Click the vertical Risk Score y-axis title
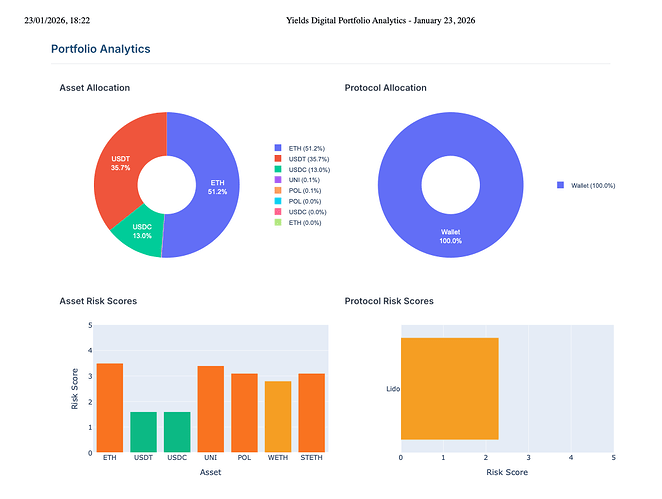This screenshot has height=499, width=662. [x=75, y=389]
